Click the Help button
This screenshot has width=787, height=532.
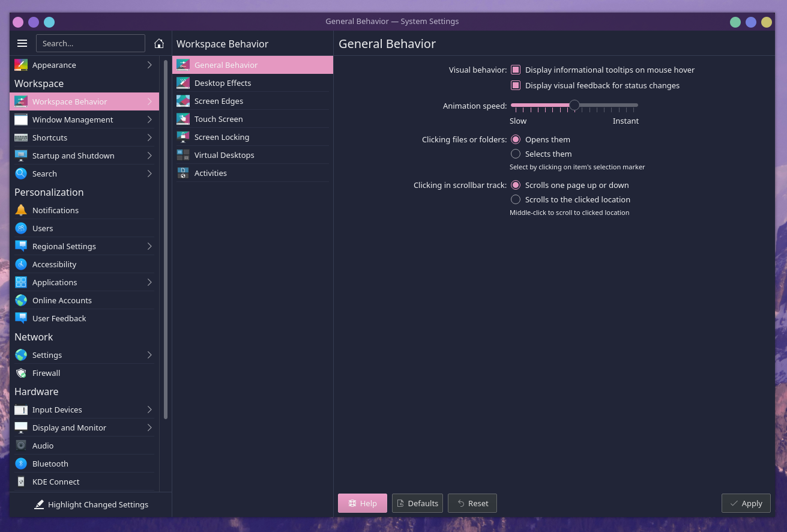pyautogui.click(x=363, y=503)
